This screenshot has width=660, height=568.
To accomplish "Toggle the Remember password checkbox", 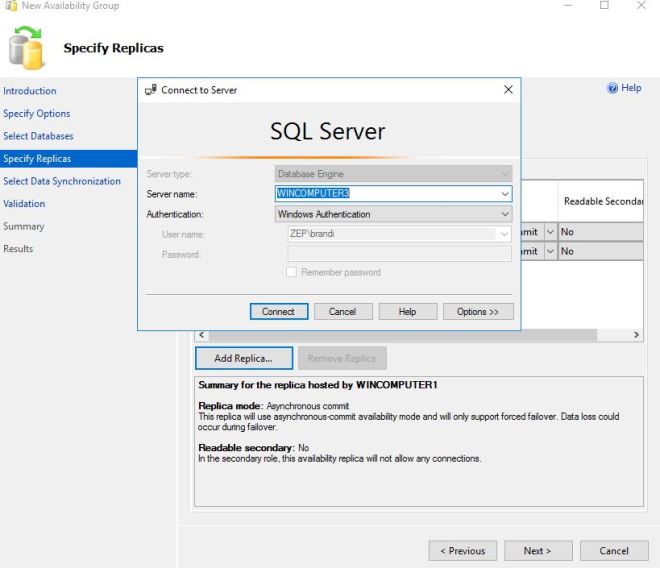I will [x=292, y=272].
